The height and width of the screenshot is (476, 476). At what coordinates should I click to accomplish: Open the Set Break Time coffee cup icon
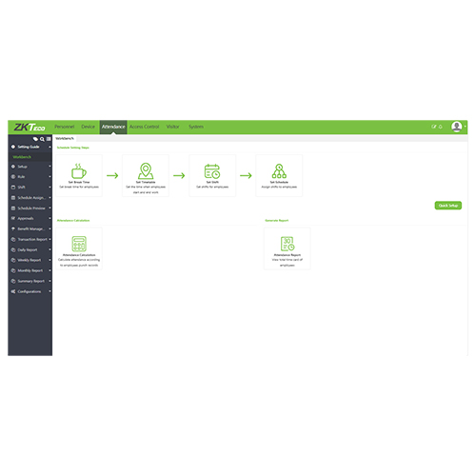click(79, 171)
